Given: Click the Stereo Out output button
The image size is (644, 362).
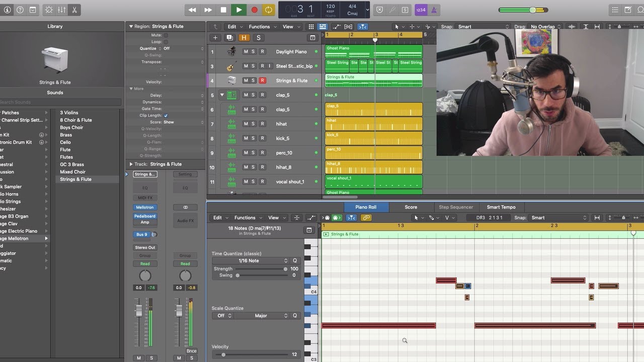Looking at the screenshot, I should pos(145,247).
